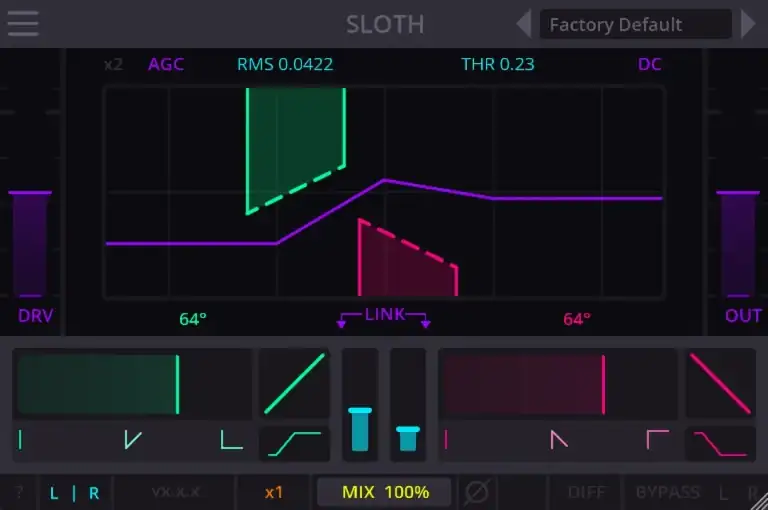Click the pink 64° angle value
This screenshot has height=510, width=768.
(x=576, y=319)
